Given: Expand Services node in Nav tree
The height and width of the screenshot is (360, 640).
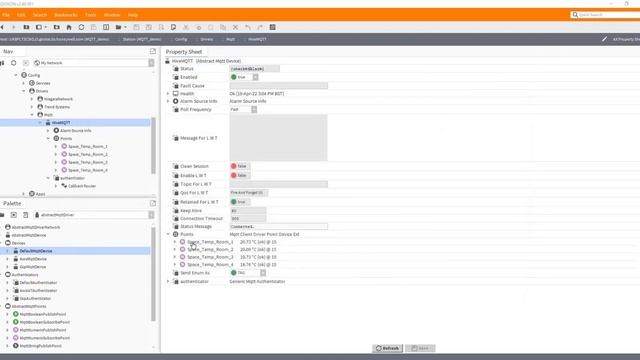Looking at the screenshot, I should (24, 83).
